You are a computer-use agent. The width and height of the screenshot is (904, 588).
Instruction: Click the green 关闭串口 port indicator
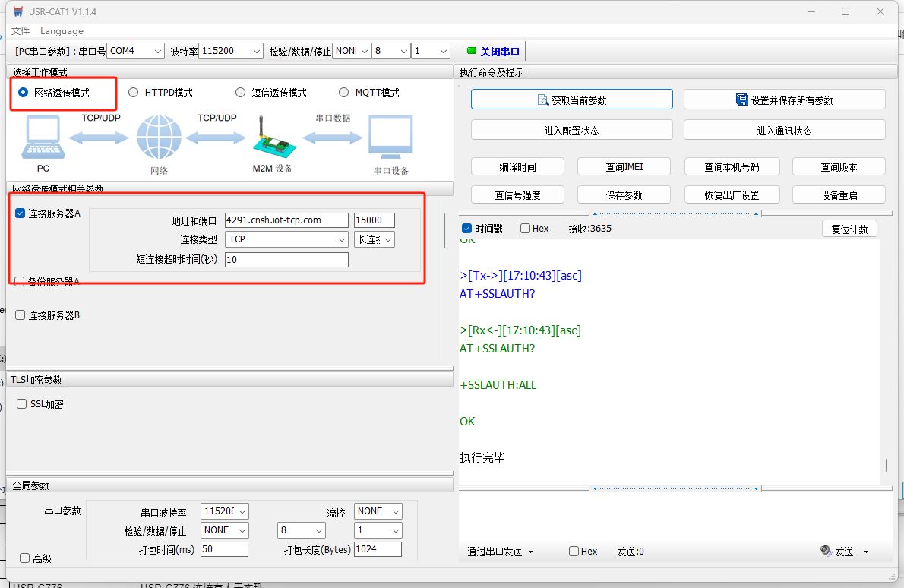pos(472,52)
